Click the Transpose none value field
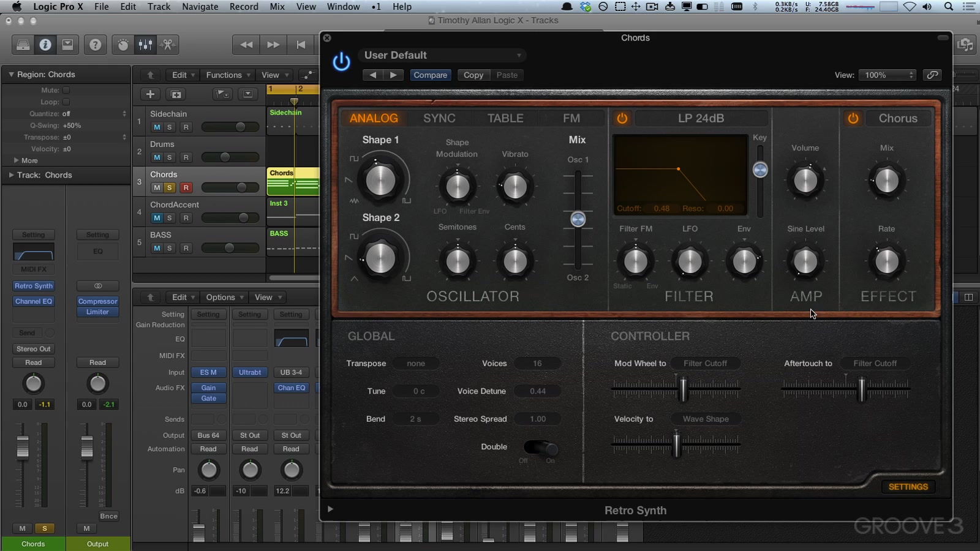The image size is (980, 551). click(416, 363)
